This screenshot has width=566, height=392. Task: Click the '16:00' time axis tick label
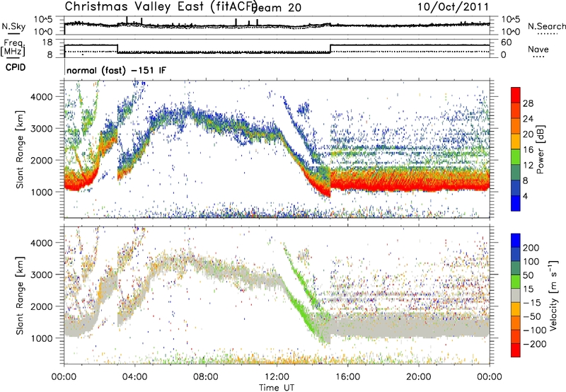point(347,377)
